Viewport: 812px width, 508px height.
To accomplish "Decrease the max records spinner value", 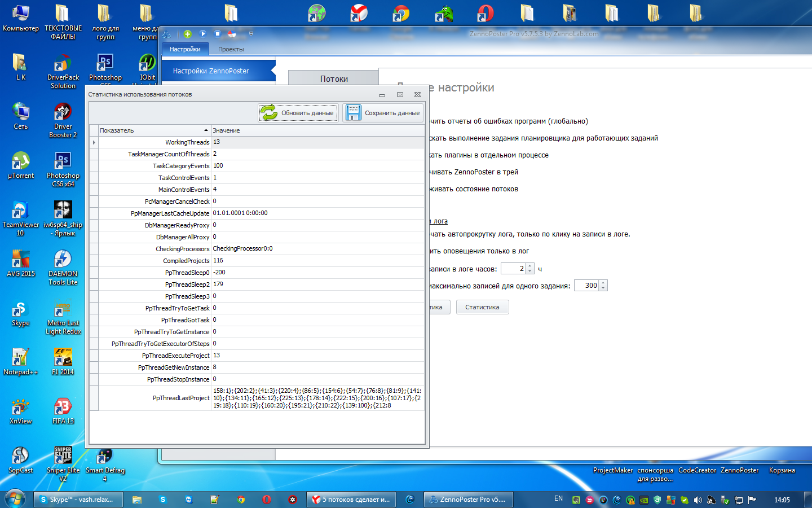I will tap(603, 288).
